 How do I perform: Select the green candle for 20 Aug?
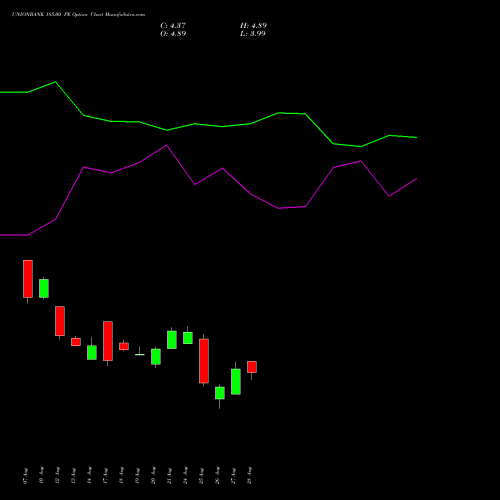[156, 357]
